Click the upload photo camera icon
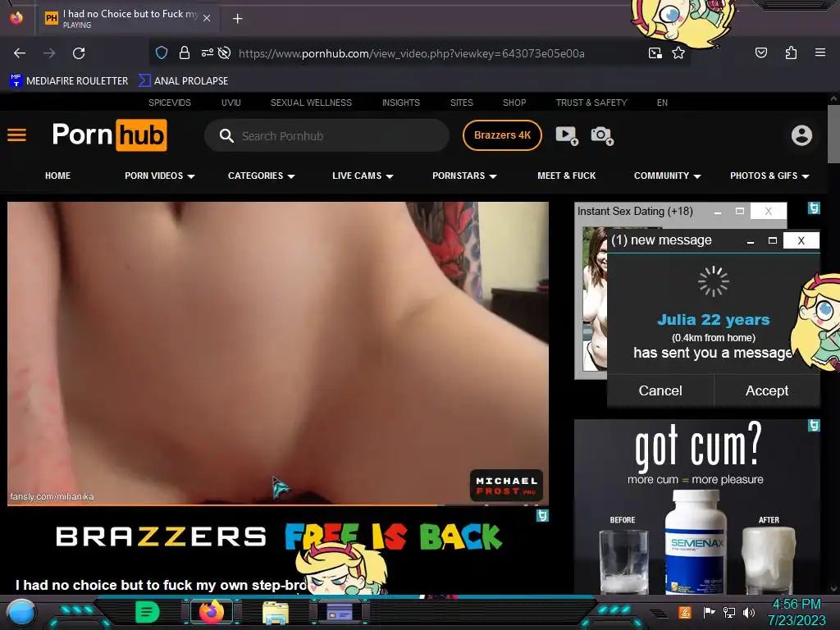The image size is (840, 630). [602, 135]
